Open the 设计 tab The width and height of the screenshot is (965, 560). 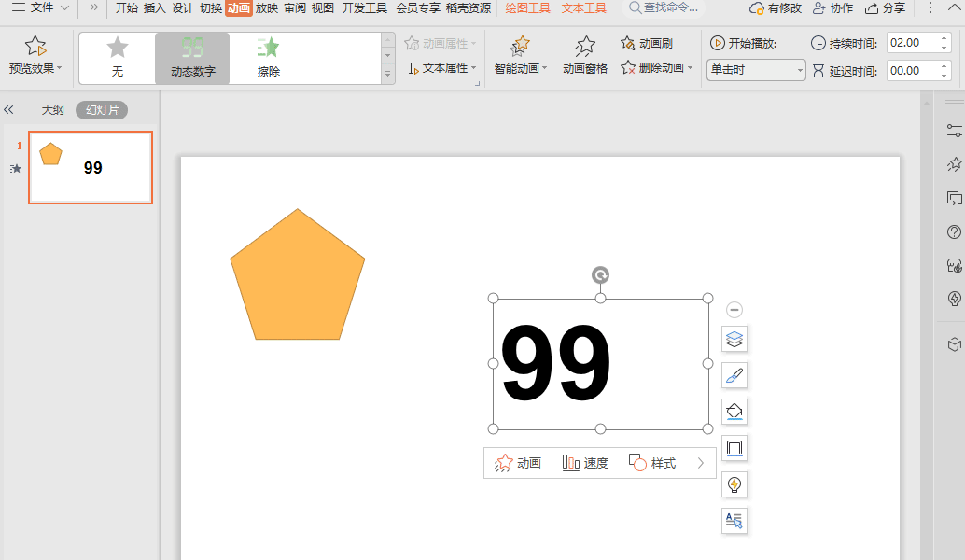182,8
